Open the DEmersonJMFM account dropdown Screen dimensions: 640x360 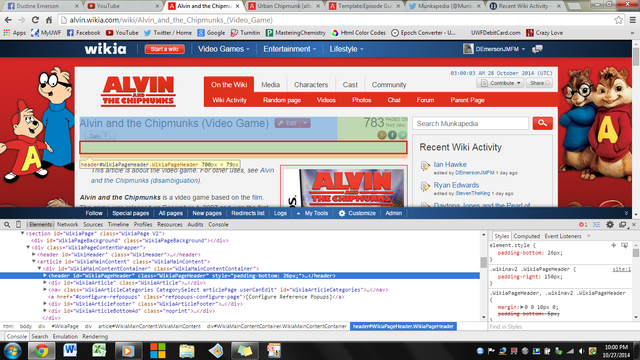click(494, 49)
